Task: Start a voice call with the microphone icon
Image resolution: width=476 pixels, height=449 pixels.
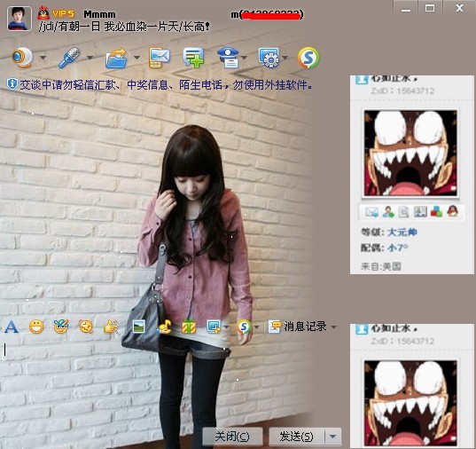Action: point(69,58)
